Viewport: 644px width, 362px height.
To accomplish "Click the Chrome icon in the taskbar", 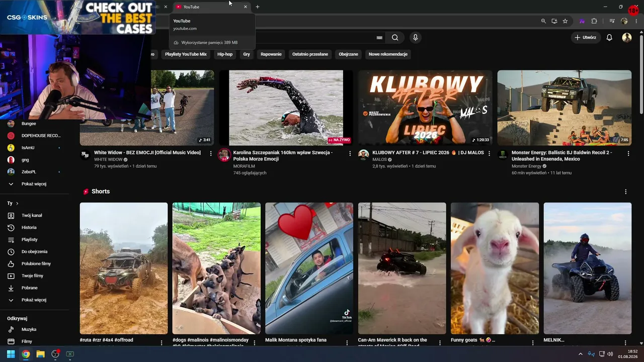I will [x=26, y=354].
